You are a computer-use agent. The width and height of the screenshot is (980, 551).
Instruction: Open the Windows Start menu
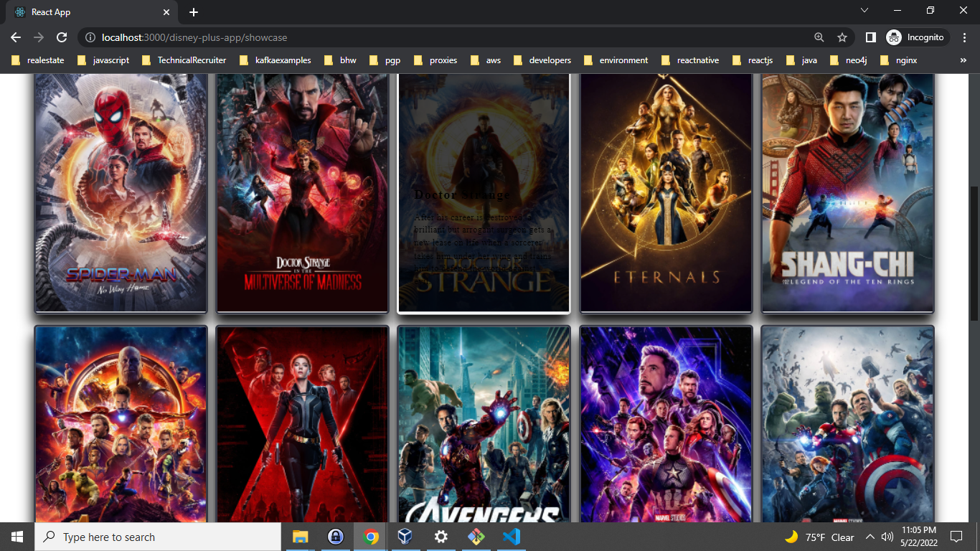[x=17, y=537]
